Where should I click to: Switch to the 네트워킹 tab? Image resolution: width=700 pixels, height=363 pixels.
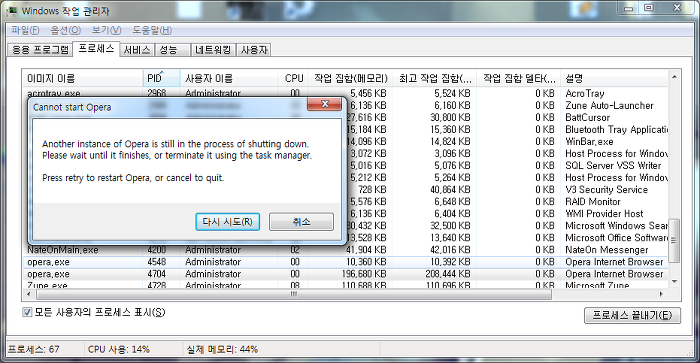pos(213,50)
